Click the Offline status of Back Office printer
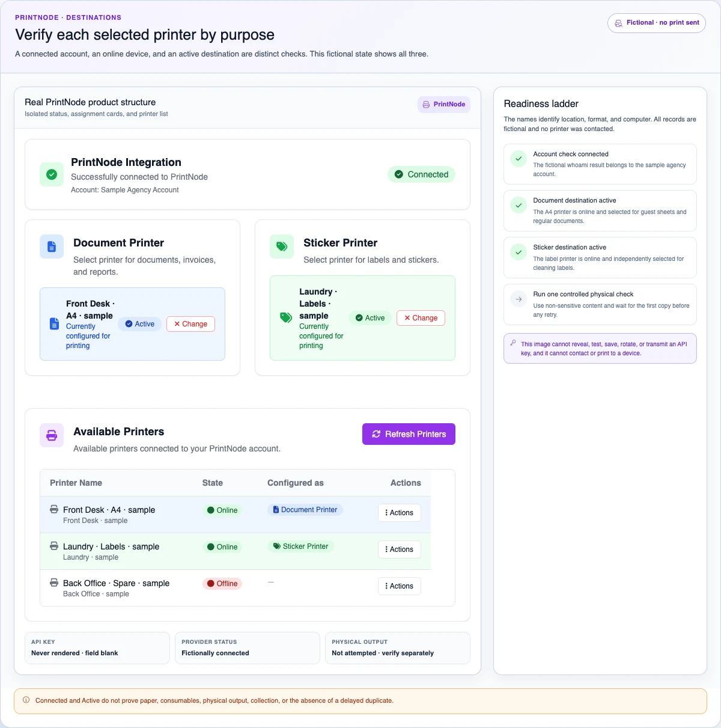The image size is (721, 728). tap(222, 584)
